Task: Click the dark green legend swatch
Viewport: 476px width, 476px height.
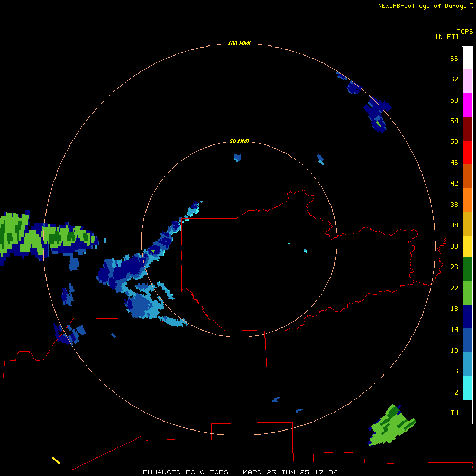Action: [x=467, y=269]
